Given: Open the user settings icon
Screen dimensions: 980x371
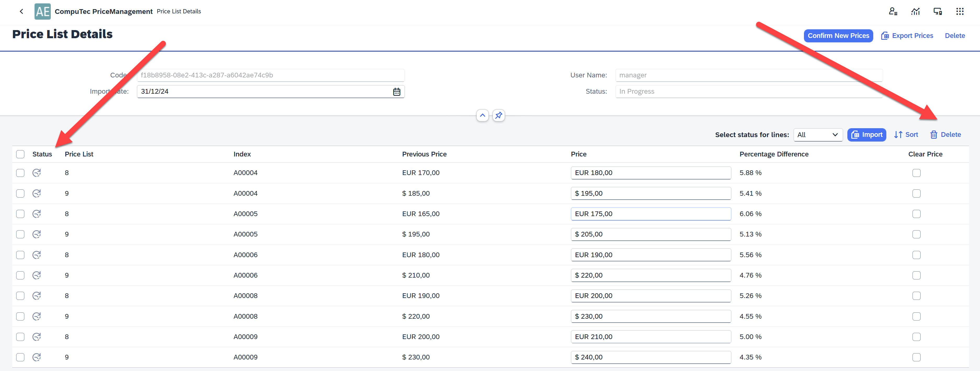Looking at the screenshot, I should point(893,12).
